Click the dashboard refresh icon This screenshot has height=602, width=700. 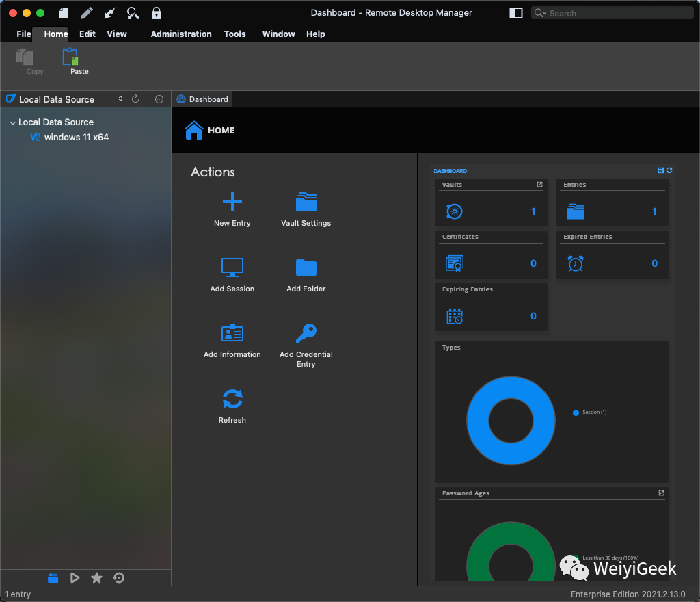669,170
